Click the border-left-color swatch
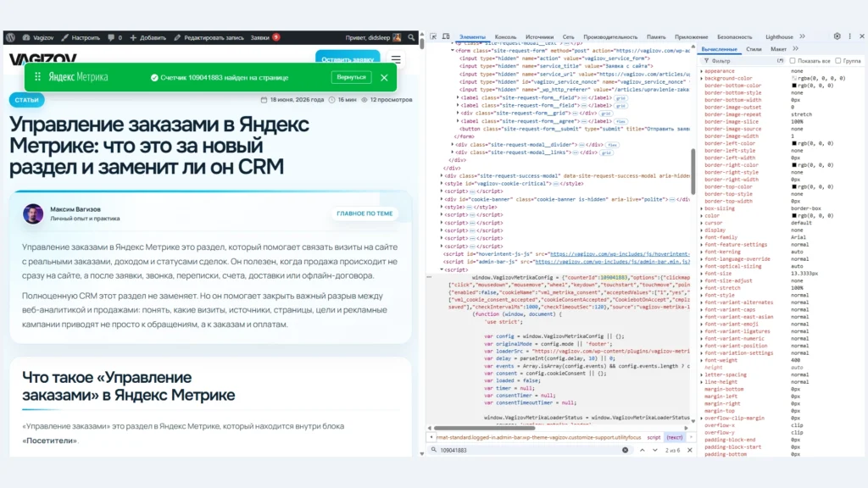 794,143
